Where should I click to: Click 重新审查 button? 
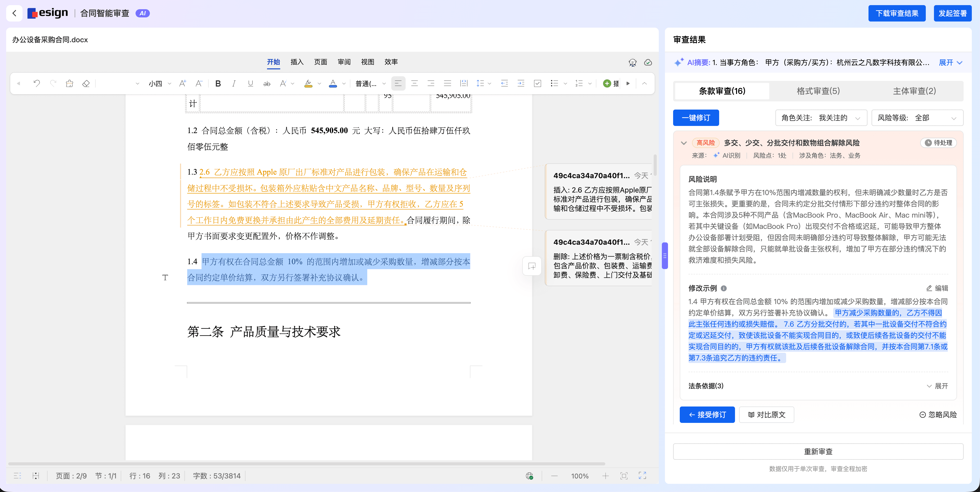818,452
